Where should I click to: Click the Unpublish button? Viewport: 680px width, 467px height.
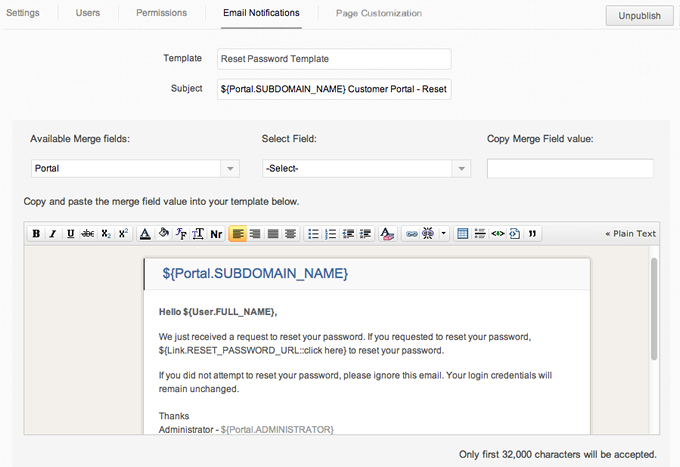[639, 16]
